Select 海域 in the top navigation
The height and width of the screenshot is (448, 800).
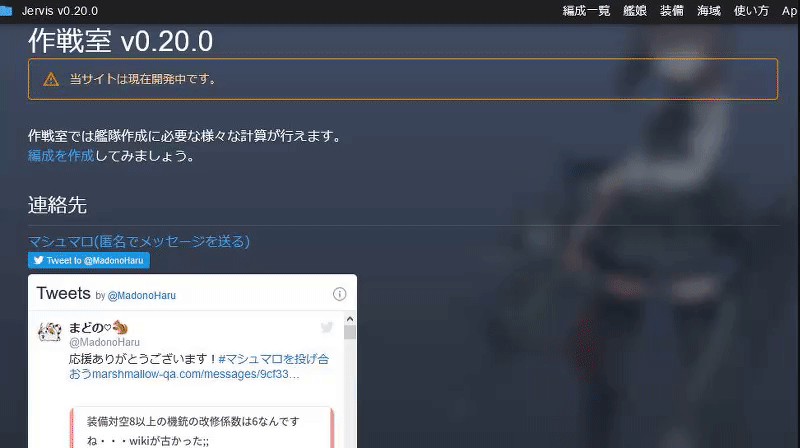709,11
